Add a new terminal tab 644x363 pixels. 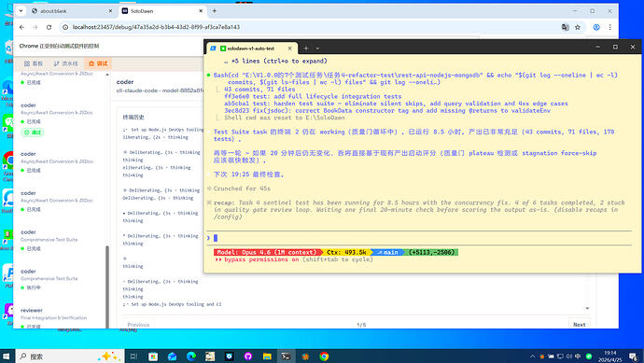click(x=306, y=49)
